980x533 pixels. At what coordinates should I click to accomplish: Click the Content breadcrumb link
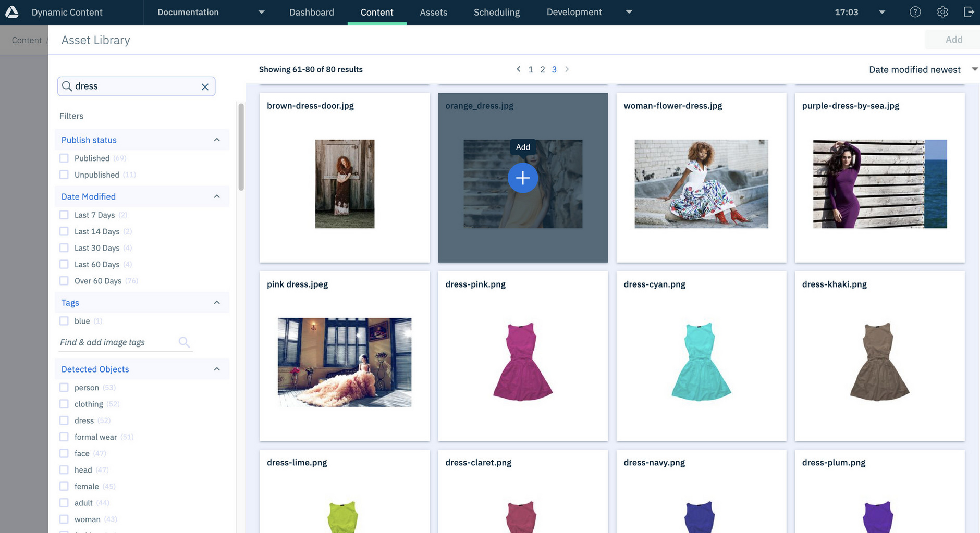[27, 40]
